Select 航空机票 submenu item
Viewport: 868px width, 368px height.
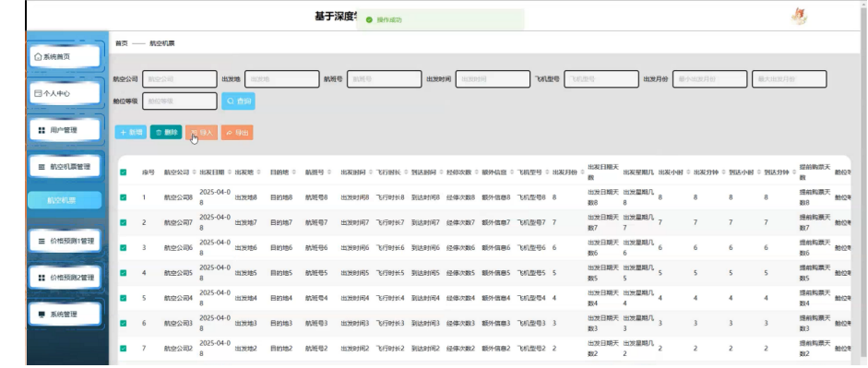coord(65,200)
